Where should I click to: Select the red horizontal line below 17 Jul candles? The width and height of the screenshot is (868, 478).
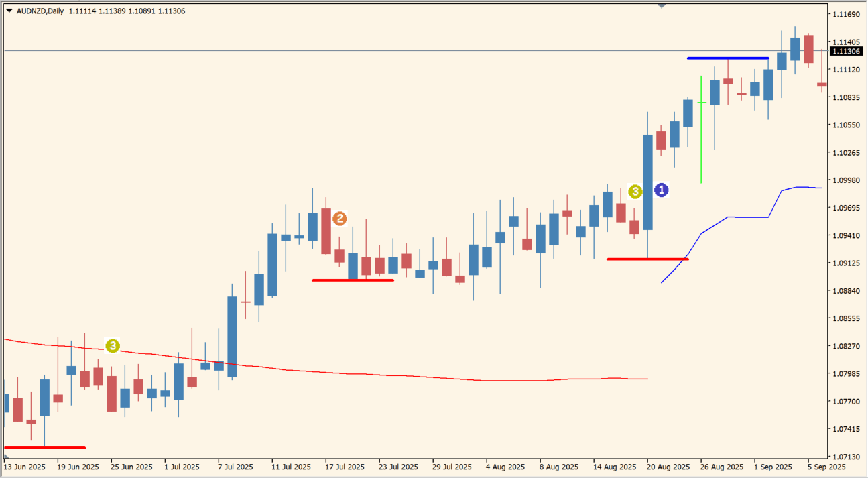pyautogui.click(x=353, y=280)
